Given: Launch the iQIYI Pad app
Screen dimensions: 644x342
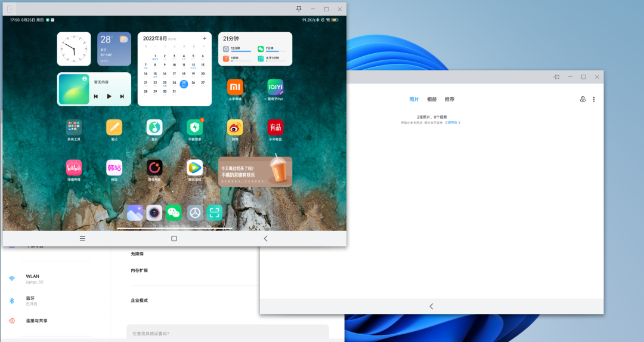Looking at the screenshot, I should click(x=275, y=87).
